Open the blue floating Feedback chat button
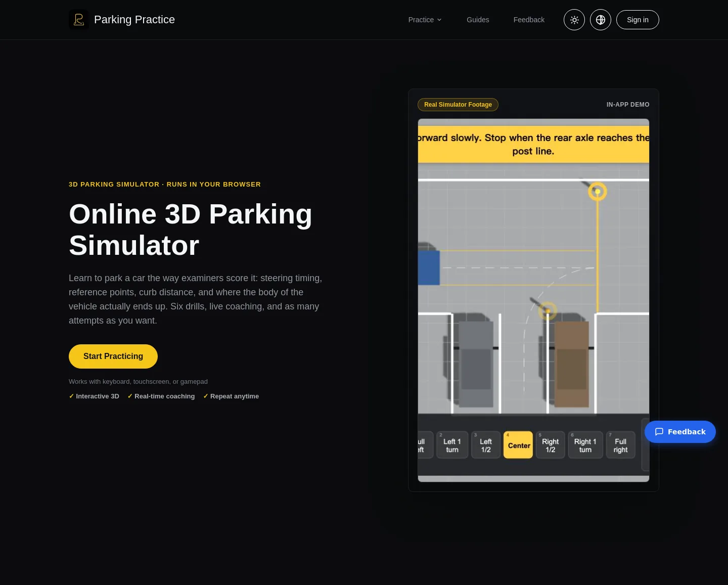Screen dimensions: 728x585 [x=680, y=432]
